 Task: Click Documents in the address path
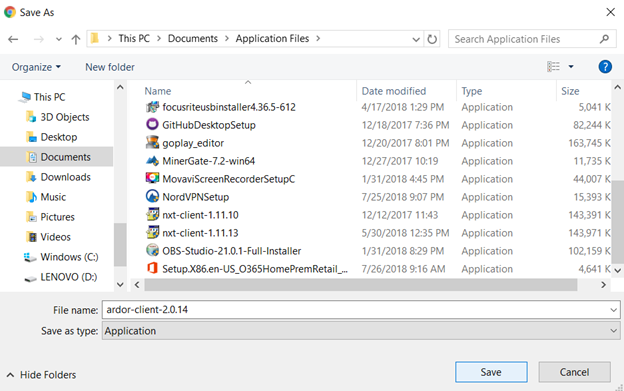coord(193,38)
